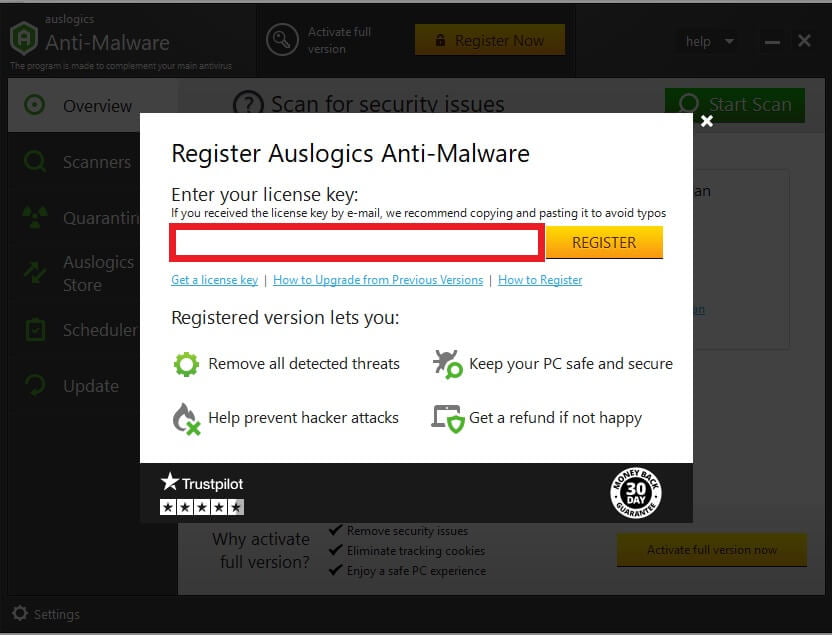
Task: Click 'Why activate full version?' text
Action: point(261,550)
